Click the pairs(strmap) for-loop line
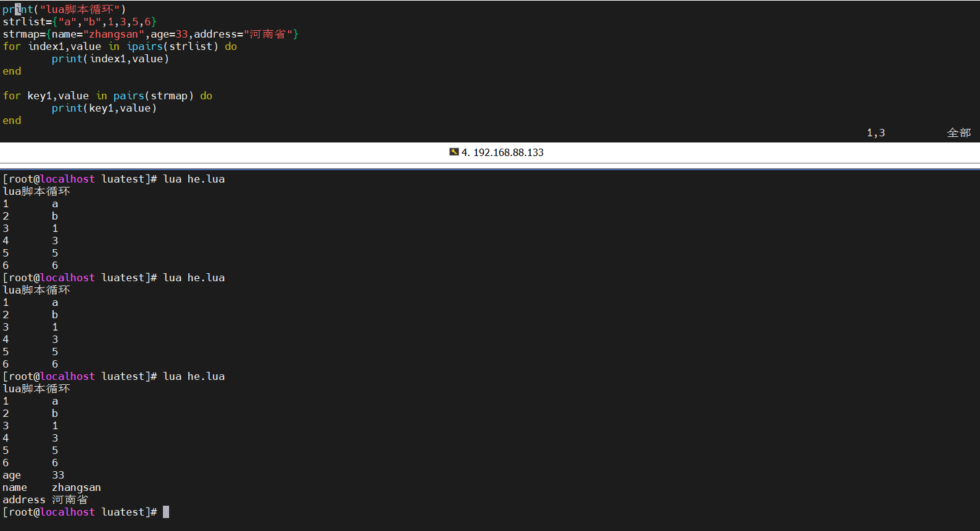The height and width of the screenshot is (531, 980). click(107, 96)
